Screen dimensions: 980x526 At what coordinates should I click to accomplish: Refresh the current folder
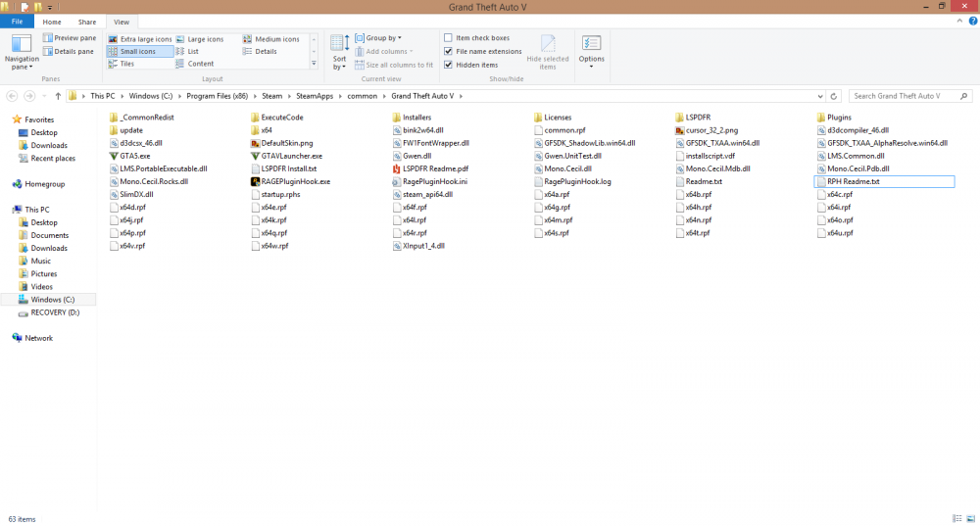coord(833,96)
